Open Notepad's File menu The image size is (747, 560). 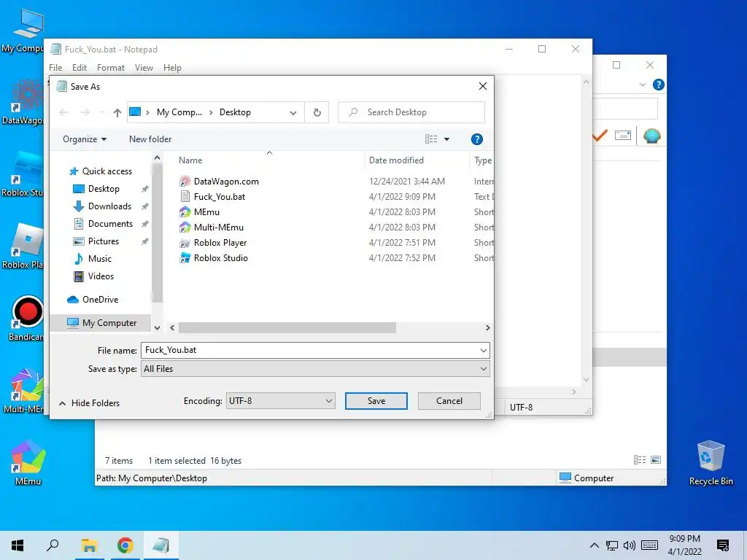(x=55, y=68)
